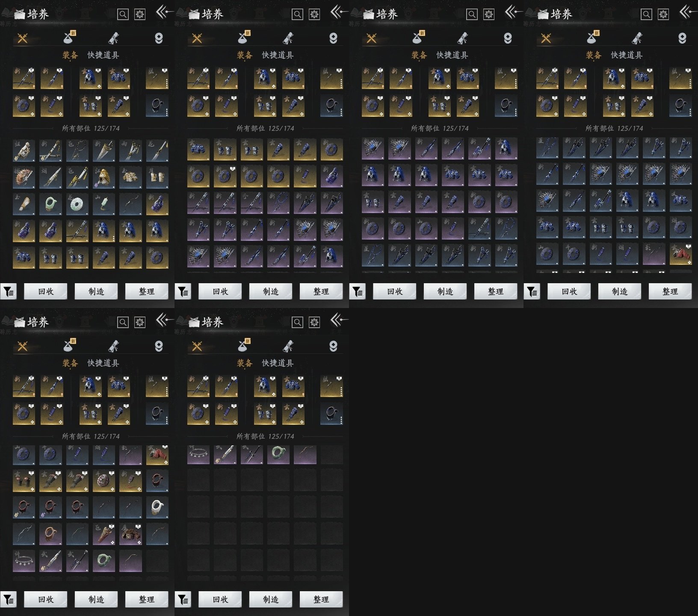Open gear settings in the top-left panel
Viewport: 698px width, 616px height.
coord(140,15)
